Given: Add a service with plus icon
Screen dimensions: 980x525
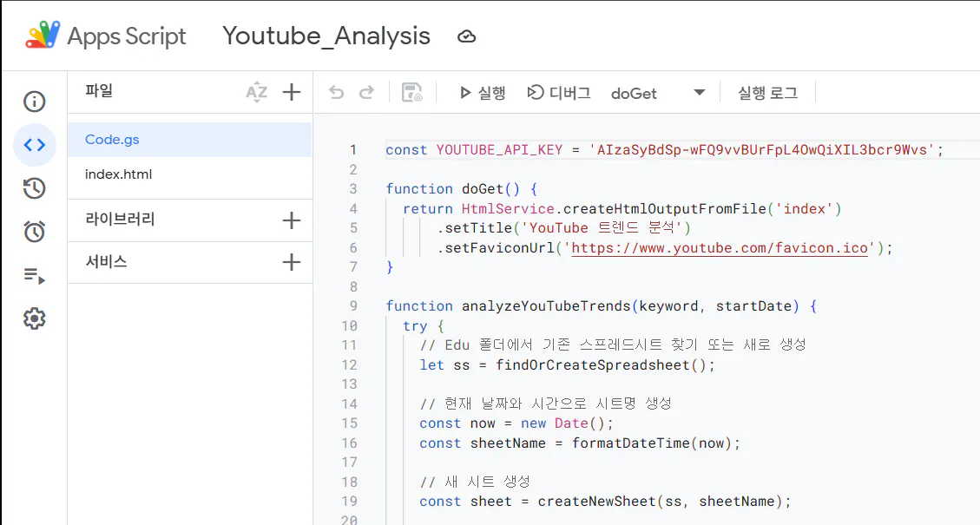Looking at the screenshot, I should pyautogui.click(x=292, y=262).
